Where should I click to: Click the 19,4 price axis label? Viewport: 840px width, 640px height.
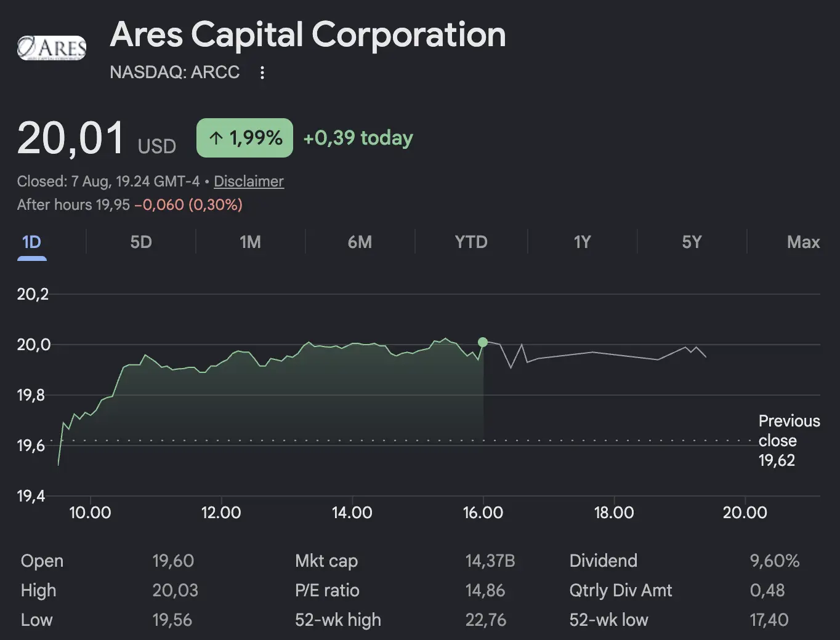pyautogui.click(x=31, y=496)
